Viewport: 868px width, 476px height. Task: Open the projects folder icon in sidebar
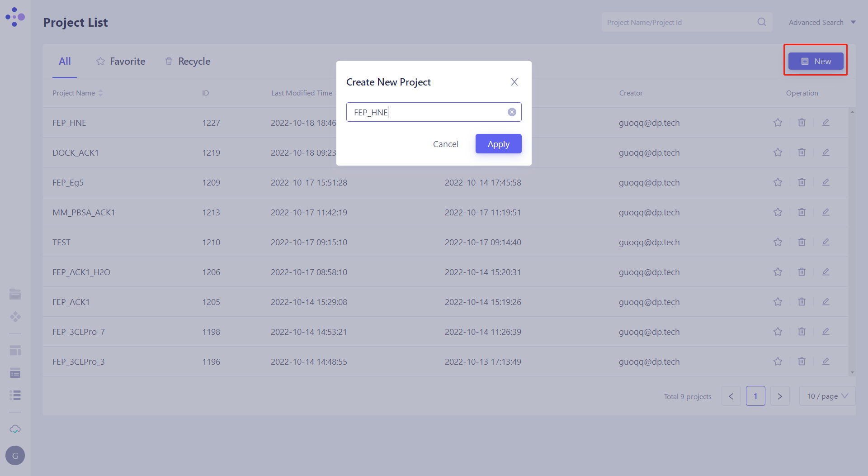[15, 294]
